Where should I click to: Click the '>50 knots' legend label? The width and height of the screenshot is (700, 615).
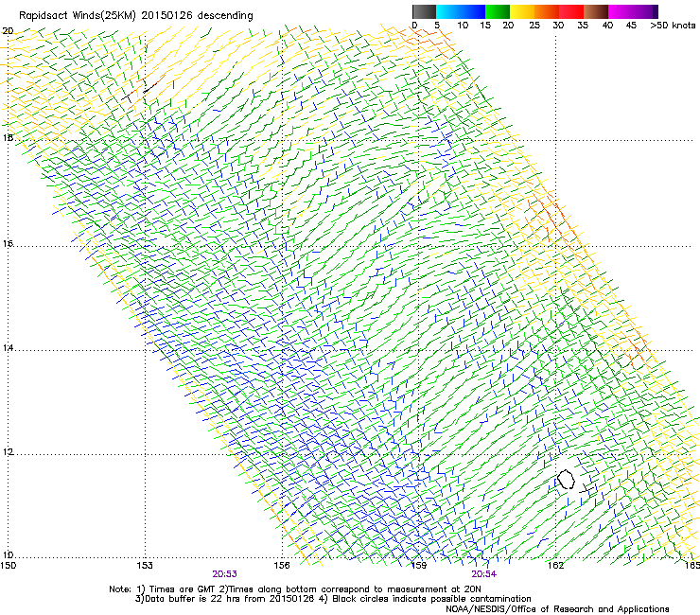673,26
